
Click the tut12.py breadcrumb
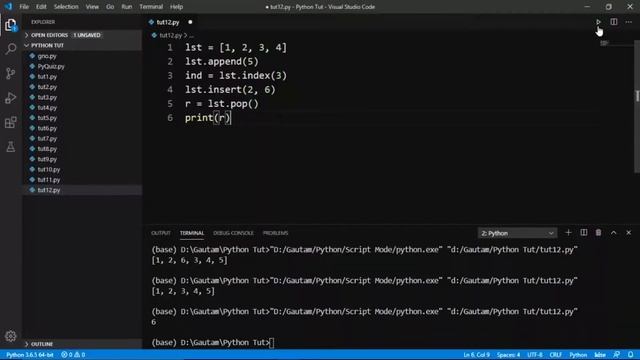pyautogui.click(x=170, y=36)
